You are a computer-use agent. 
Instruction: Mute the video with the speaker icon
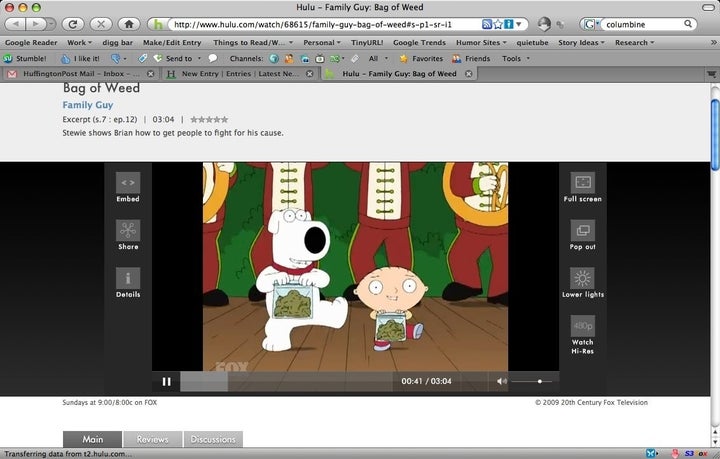pos(502,381)
